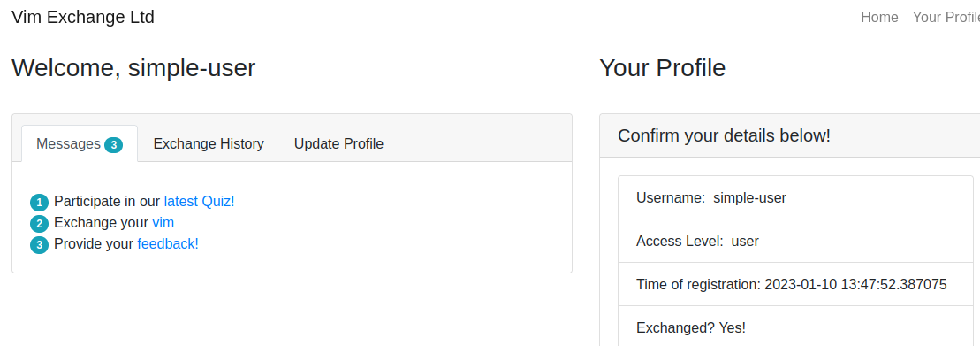
Task: Switch to the Update Profile tab
Action: click(x=338, y=144)
